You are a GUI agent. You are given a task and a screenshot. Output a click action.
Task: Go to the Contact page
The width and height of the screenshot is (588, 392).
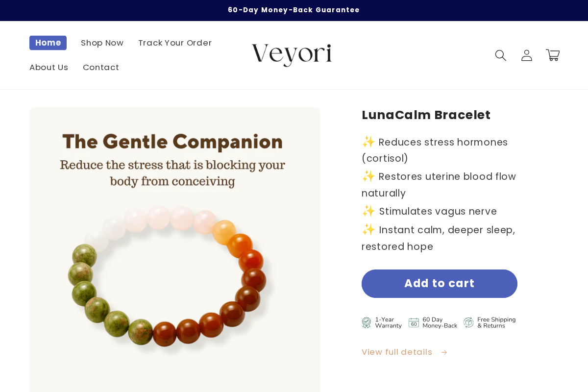(101, 68)
